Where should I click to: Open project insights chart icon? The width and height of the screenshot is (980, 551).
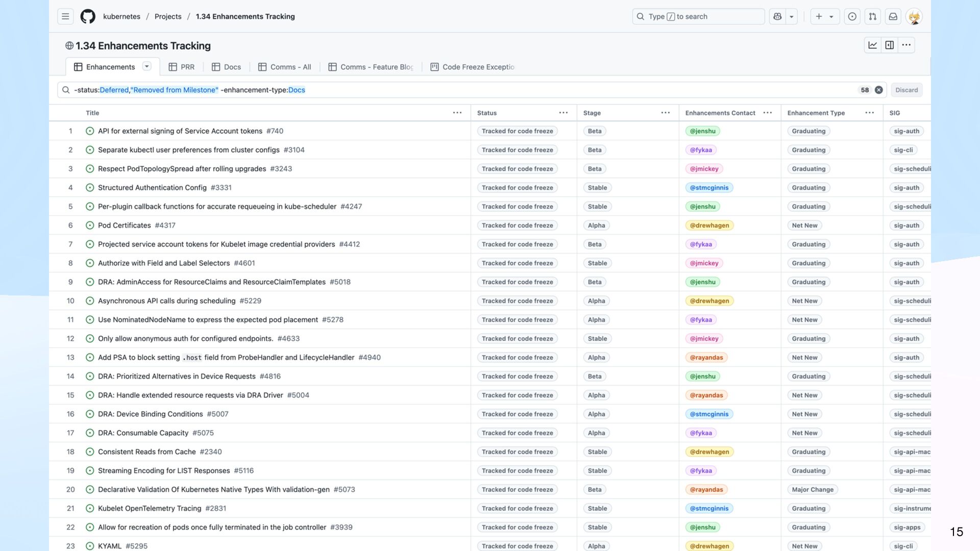[873, 45]
